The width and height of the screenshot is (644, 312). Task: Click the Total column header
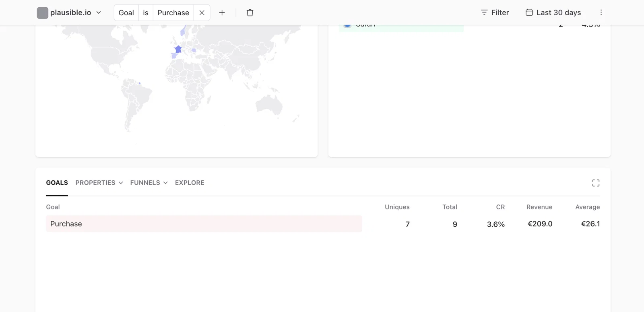(x=450, y=207)
